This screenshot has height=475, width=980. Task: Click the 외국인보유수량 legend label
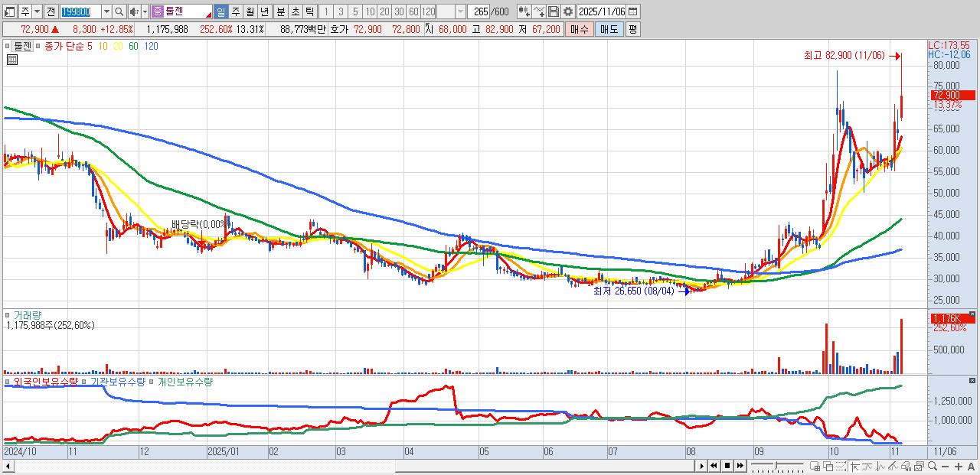pyautogui.click(x=45, y=381)
